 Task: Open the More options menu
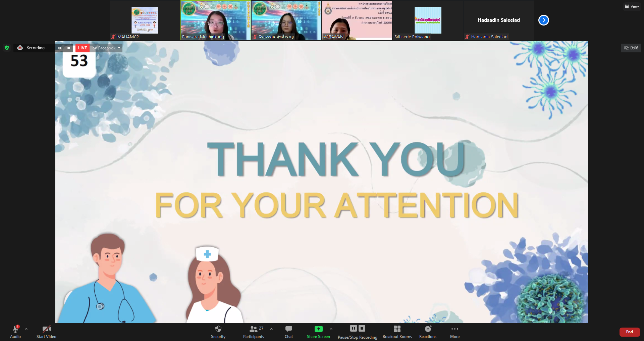(455, 332)
